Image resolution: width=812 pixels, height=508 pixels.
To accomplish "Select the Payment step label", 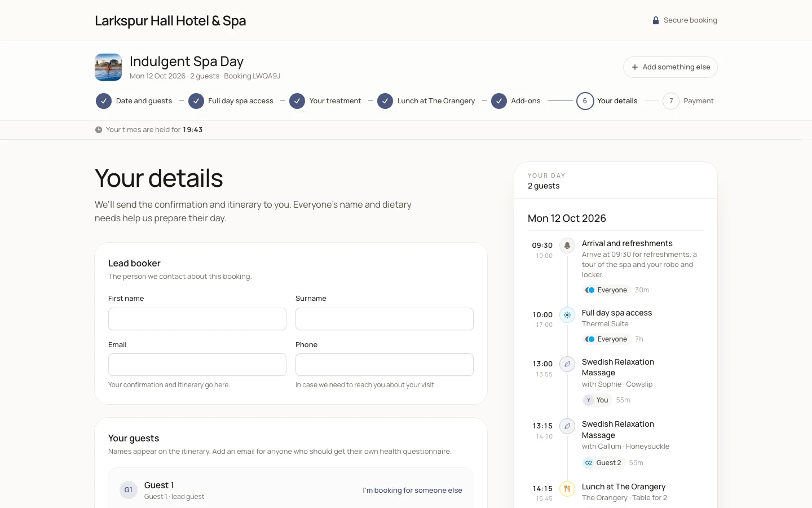I will pyautogui.click(x=699, y=101).
